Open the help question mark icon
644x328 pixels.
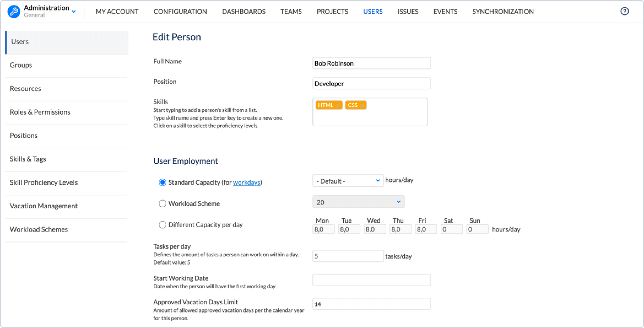point(624,11)
